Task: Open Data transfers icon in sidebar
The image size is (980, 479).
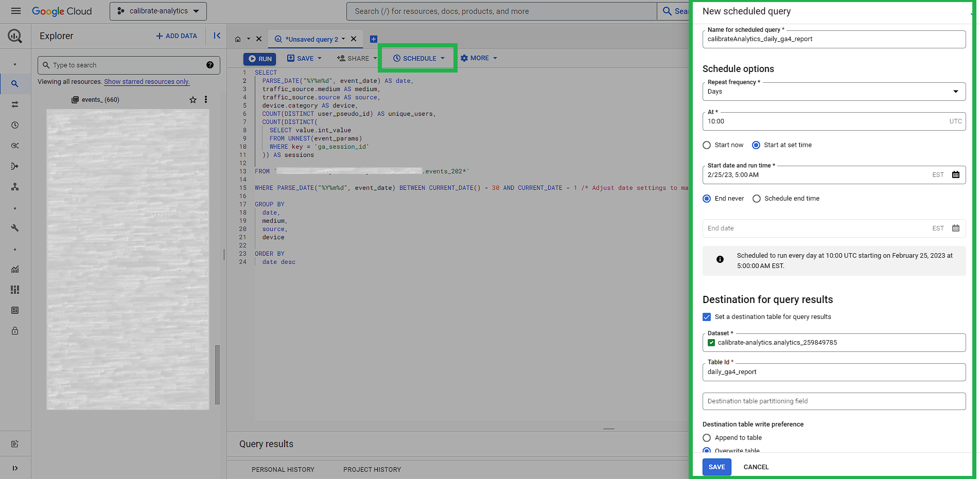Action: pos(15,104)
